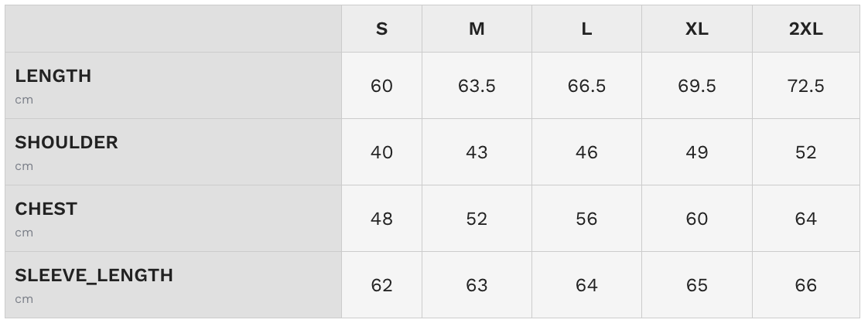Click the cm unit under CHEST
This screenshot has width=868, height=323.
[x=24, y=233]
